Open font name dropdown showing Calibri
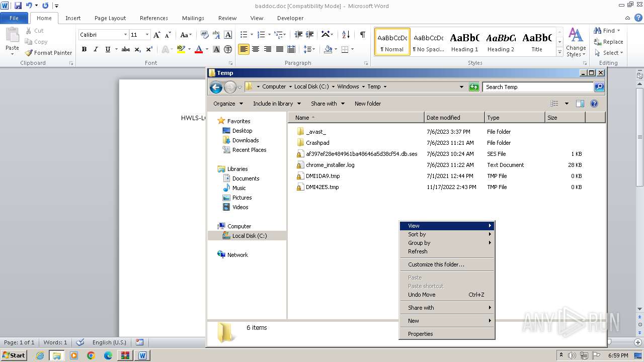This screenshot has width=644, height=362. 125,35
